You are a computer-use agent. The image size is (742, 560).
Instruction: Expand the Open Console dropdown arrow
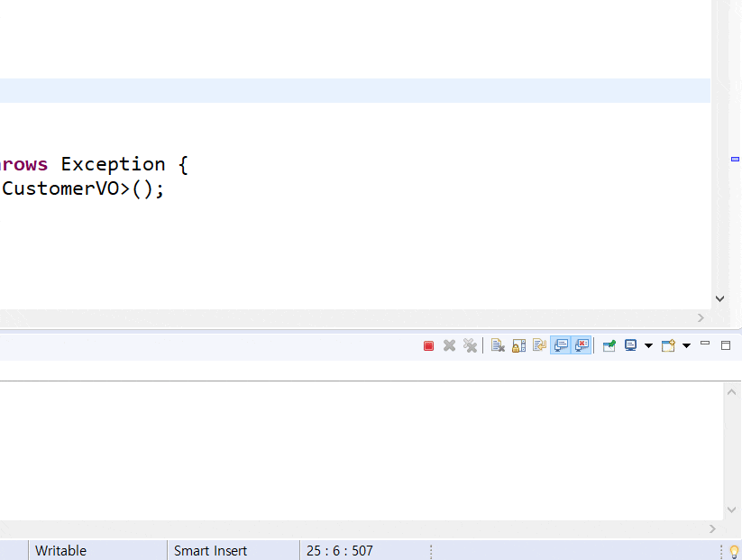[687, 346]
